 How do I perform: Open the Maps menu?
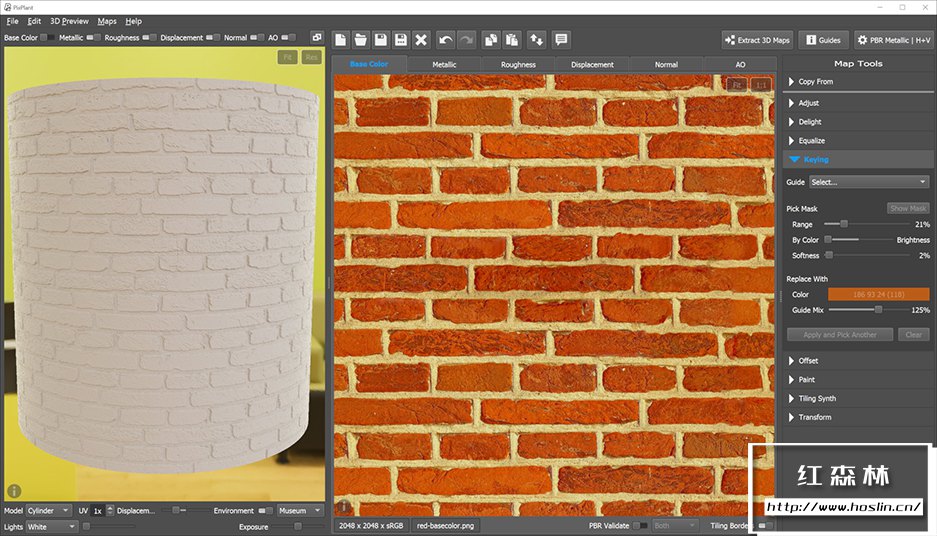tap(107, 21)
